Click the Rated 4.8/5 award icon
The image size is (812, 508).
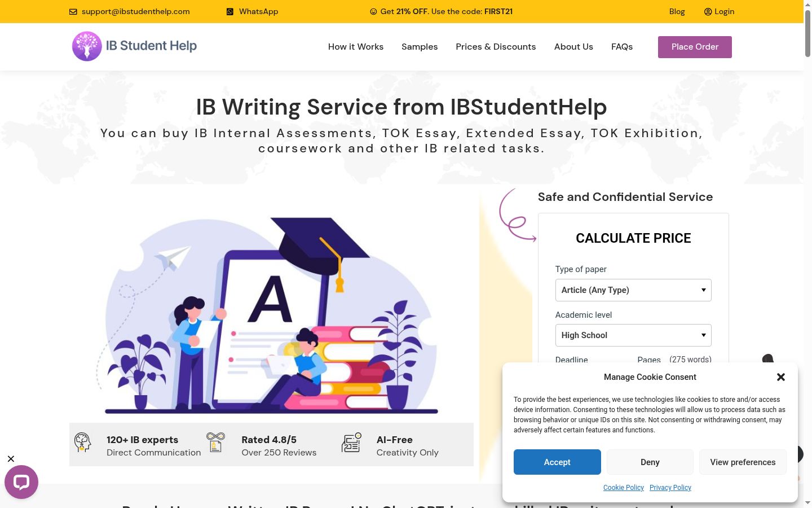tap(215, 442)
